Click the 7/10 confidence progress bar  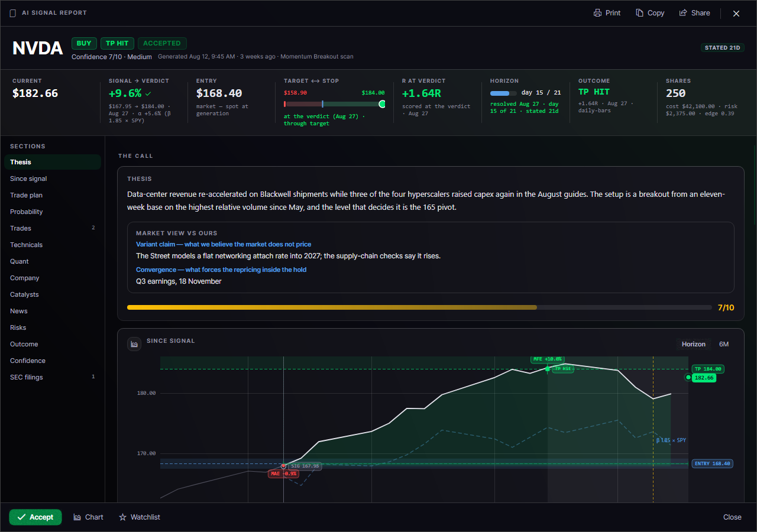click(419, 307)
